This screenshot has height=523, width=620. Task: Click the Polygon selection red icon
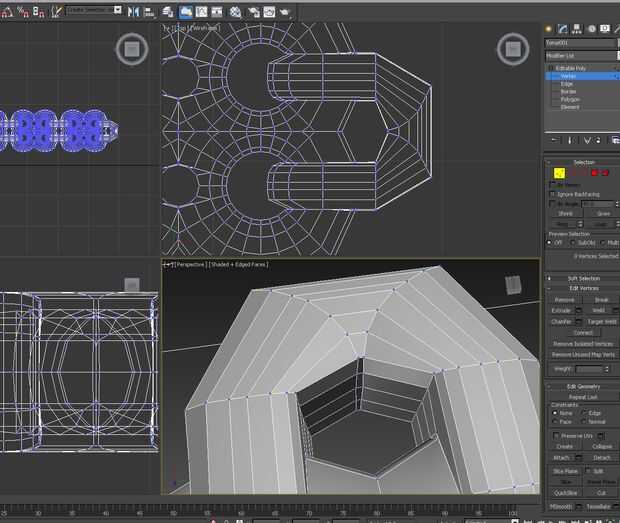[593, 172]
